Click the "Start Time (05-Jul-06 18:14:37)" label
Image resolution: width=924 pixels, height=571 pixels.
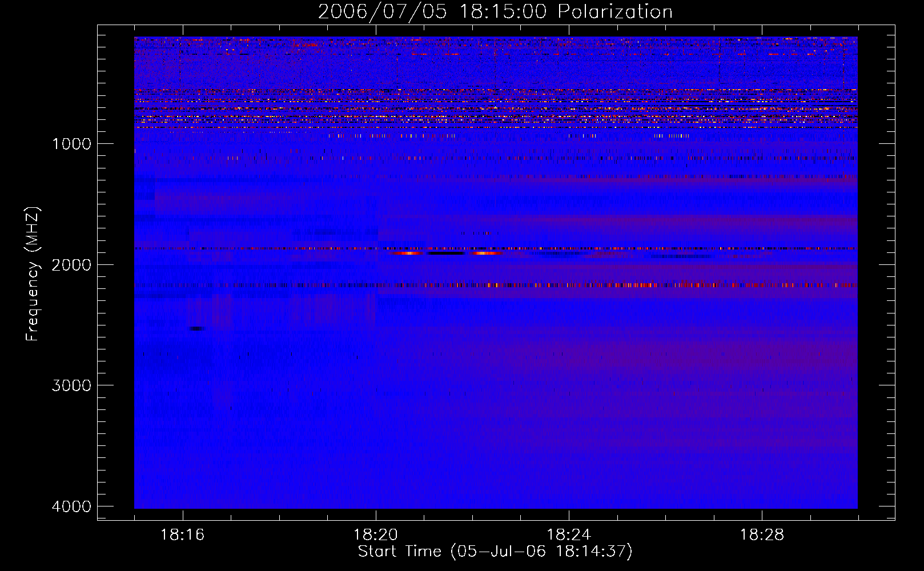[495, 552]
